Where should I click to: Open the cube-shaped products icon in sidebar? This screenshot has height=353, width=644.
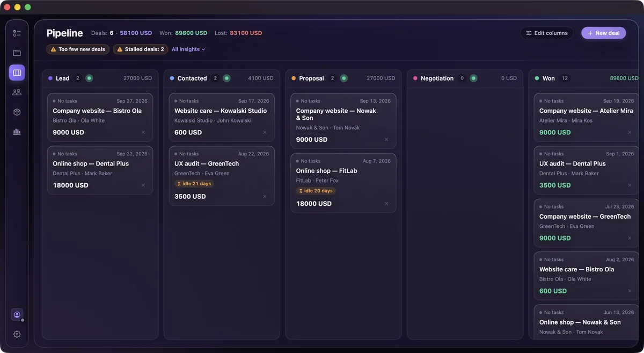click(x=17, y=112)
